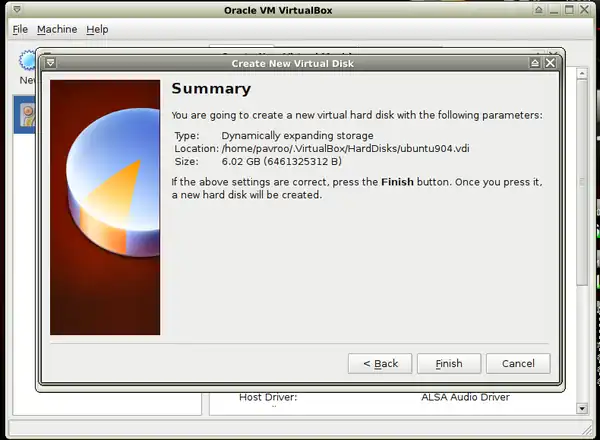Open the File menu
Screen dimensions: 600x440
point(21,29)
